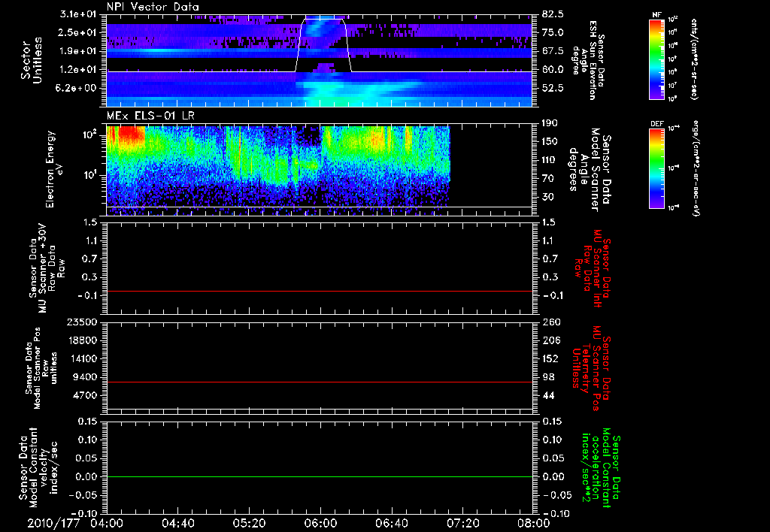This screenshot has width=770, height=532.
Task: Click the 10¹ electron energy tick
Action: 90,175
